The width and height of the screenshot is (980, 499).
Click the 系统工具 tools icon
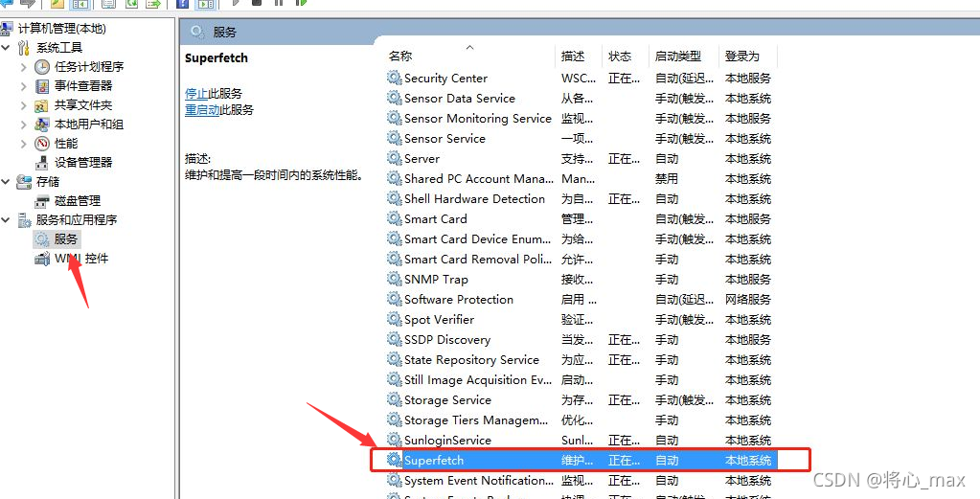tap(24, 48)
